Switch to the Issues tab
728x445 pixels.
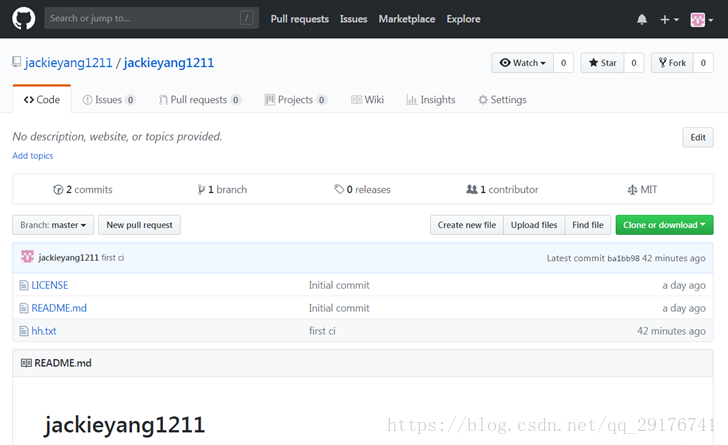tap(109, 99)
